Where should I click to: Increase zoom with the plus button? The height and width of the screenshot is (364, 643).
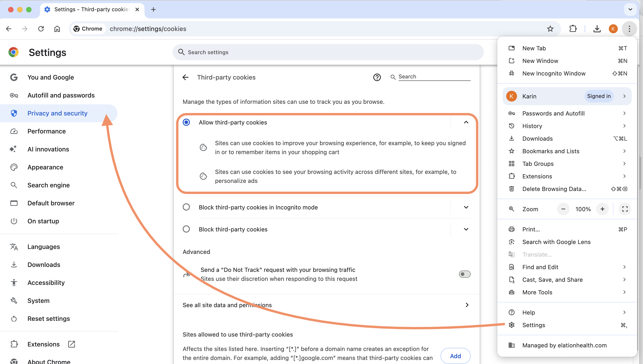[x=602, y=209]
